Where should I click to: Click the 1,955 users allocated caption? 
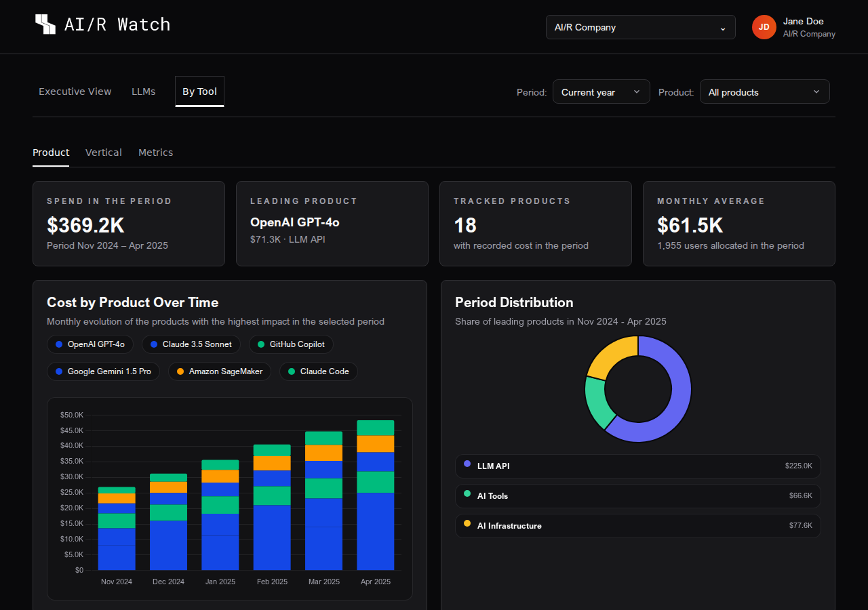point(730,245)
